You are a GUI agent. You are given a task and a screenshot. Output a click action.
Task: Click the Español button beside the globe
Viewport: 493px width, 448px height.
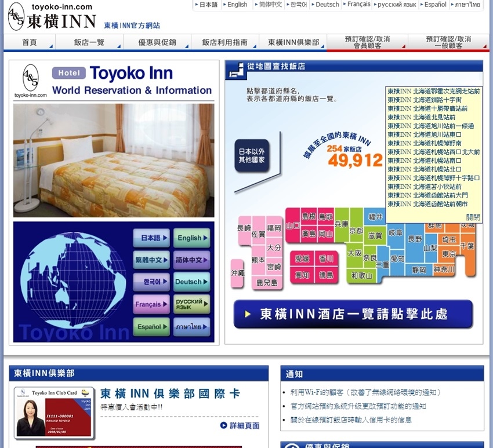tap(151, 327)
